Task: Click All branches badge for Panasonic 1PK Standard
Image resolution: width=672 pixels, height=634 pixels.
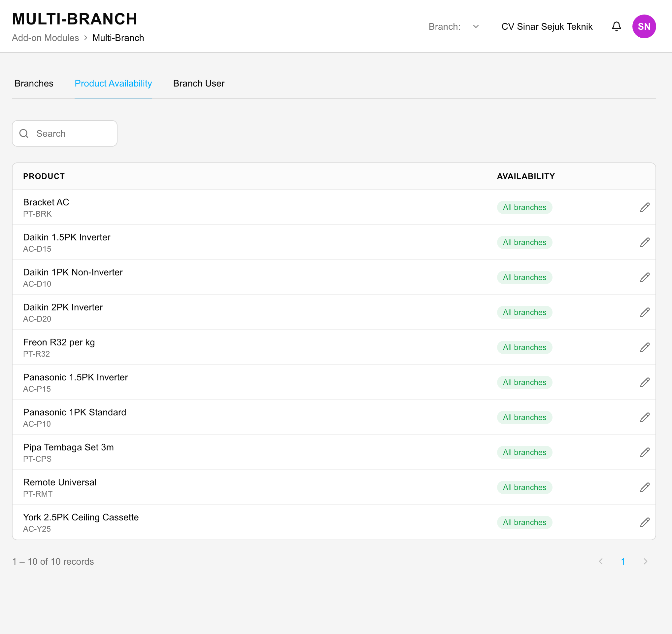Action: [x=524, y=417]
